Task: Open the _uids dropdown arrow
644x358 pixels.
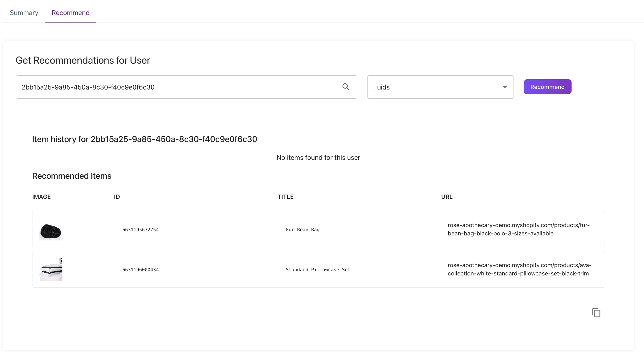Action: click(x=505, y=87)
